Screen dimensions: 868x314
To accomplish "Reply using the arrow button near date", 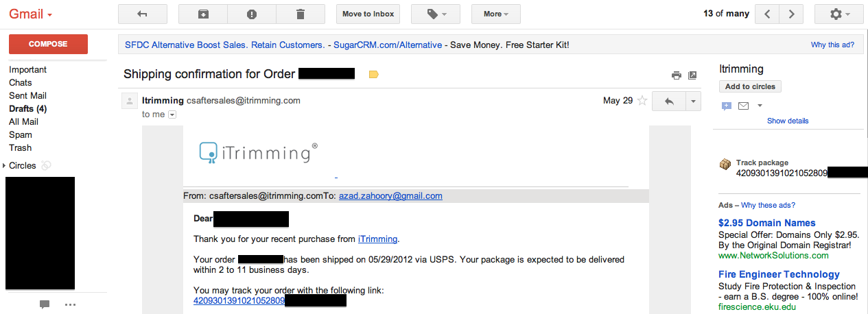I will 669,101.
